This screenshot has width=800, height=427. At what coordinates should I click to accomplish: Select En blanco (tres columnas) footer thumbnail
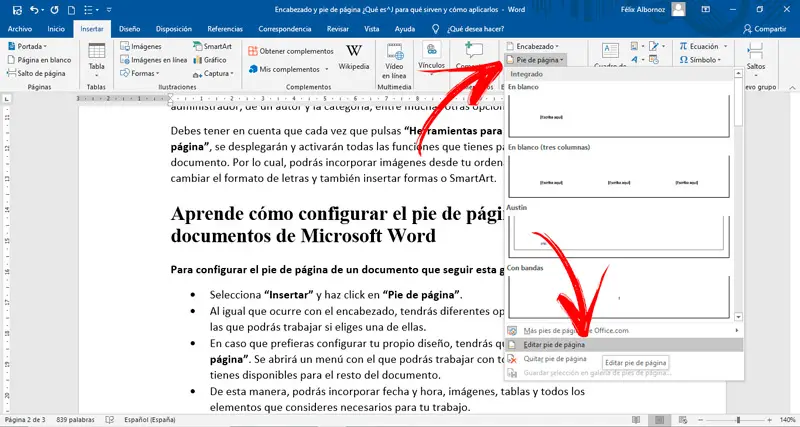(x=619, y=176)
